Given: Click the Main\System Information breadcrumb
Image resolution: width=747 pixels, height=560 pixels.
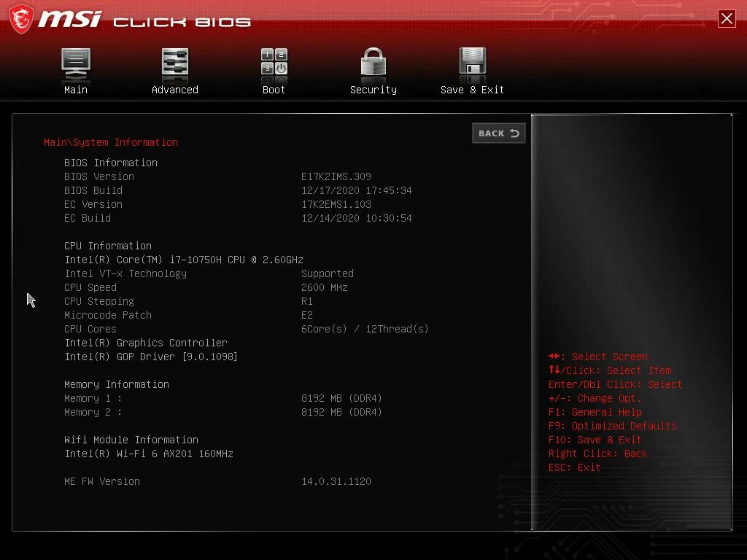Looking at the screenshot, I should (x=111, y=142).
